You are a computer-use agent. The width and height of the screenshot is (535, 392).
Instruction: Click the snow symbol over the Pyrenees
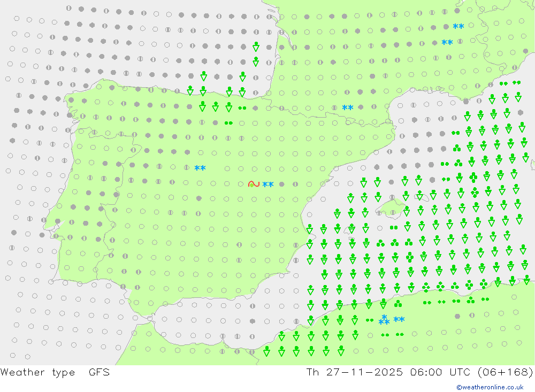coord(348,108)
